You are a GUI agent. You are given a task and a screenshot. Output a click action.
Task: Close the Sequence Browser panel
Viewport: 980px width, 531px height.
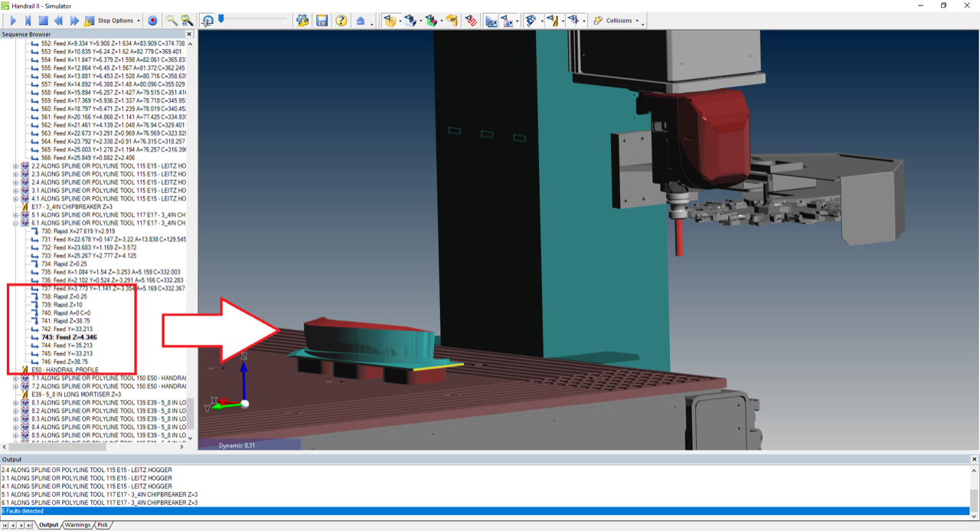[x=190, y=34]
